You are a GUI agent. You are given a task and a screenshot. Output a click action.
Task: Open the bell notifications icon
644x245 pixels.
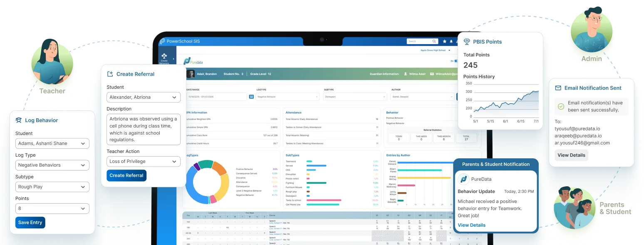(x=451, y=41)
